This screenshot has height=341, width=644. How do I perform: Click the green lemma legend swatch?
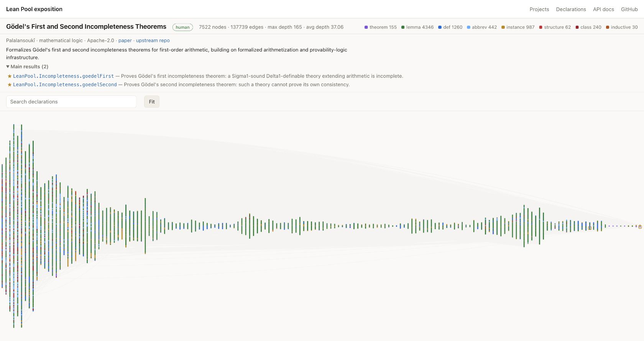[x=403, y=27]
